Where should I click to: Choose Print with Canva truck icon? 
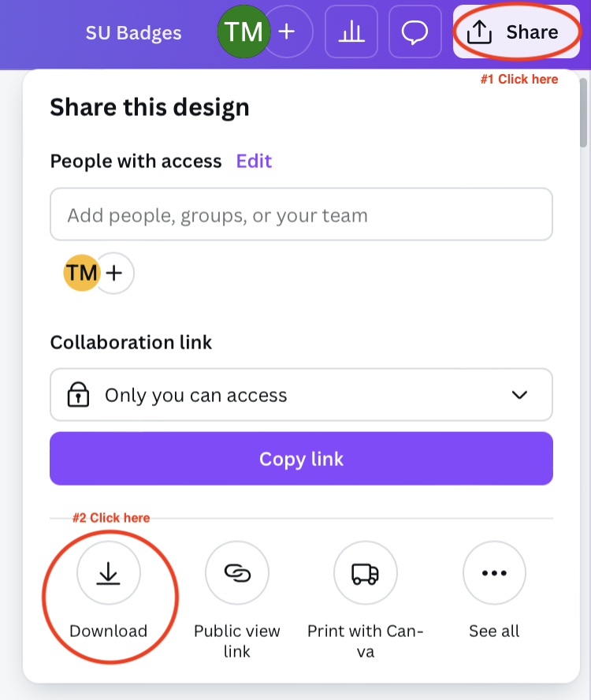pyautogui.click(x=366, y=573)
